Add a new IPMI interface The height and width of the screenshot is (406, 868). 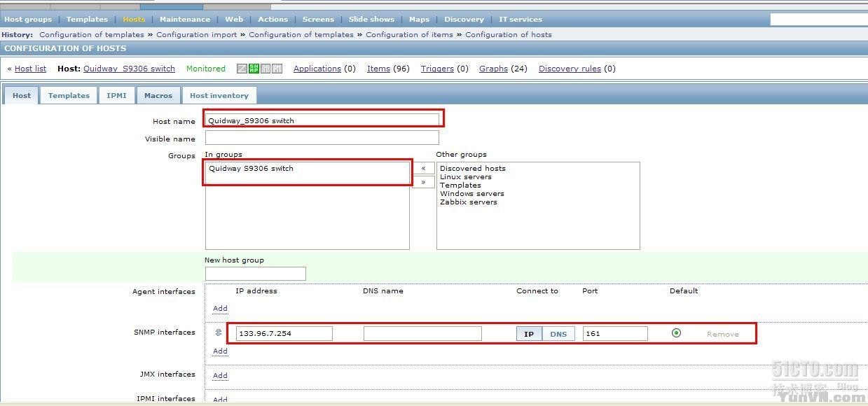tap(220, 399)
